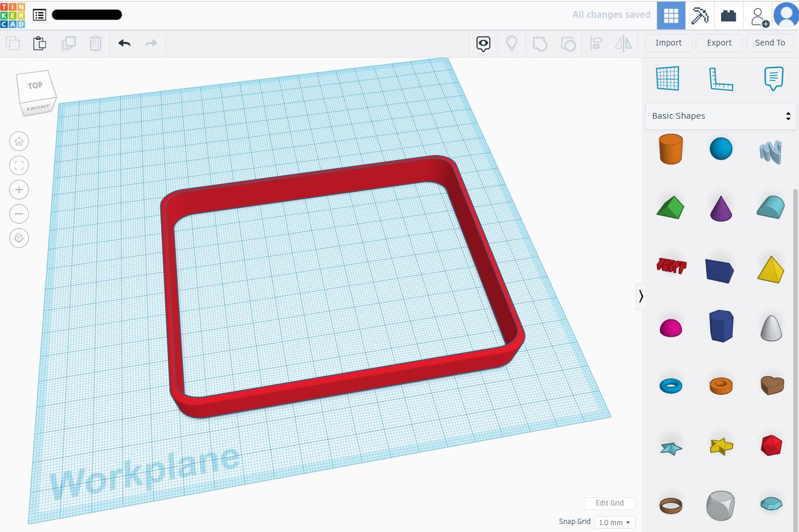Click the Duplicate icon
The image size is (799, 532).
(x=68, y=43)
